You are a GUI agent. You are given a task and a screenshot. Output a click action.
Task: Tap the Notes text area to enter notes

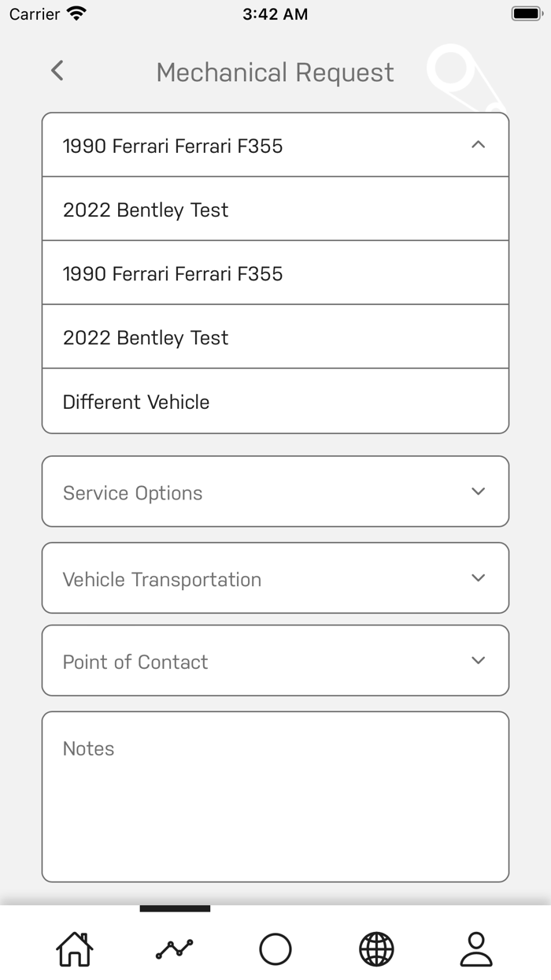point(275,796)
